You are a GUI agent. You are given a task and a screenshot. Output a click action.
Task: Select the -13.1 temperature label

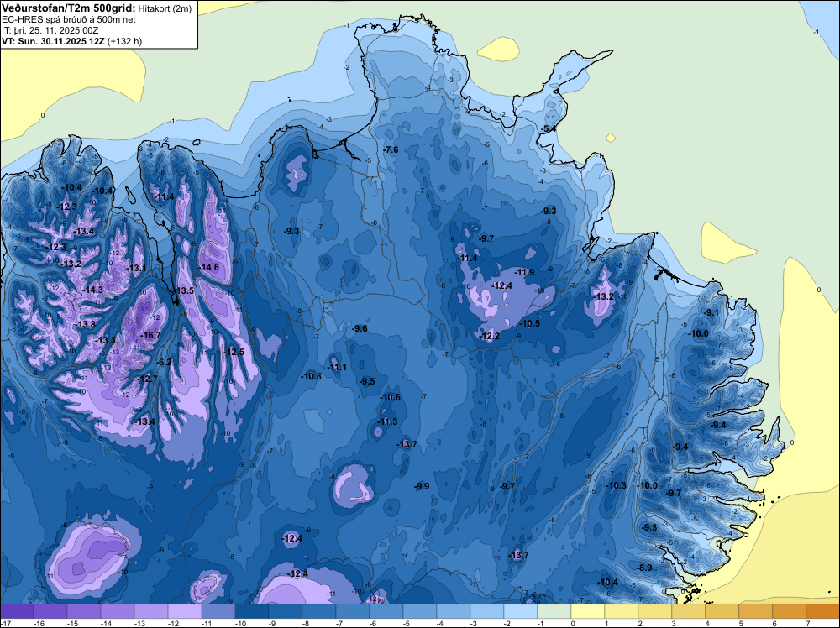(x=135, y=268)
